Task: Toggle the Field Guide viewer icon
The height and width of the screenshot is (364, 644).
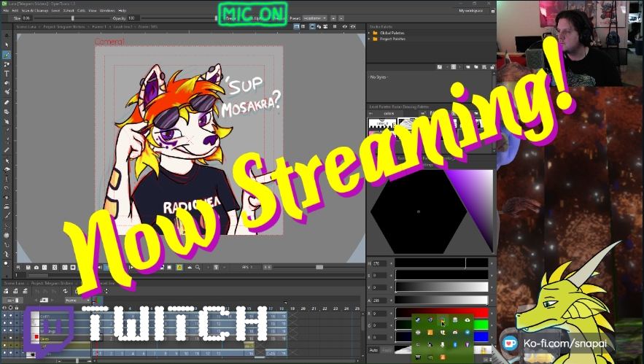Action: pyautogui.click(x=303, y=26)
